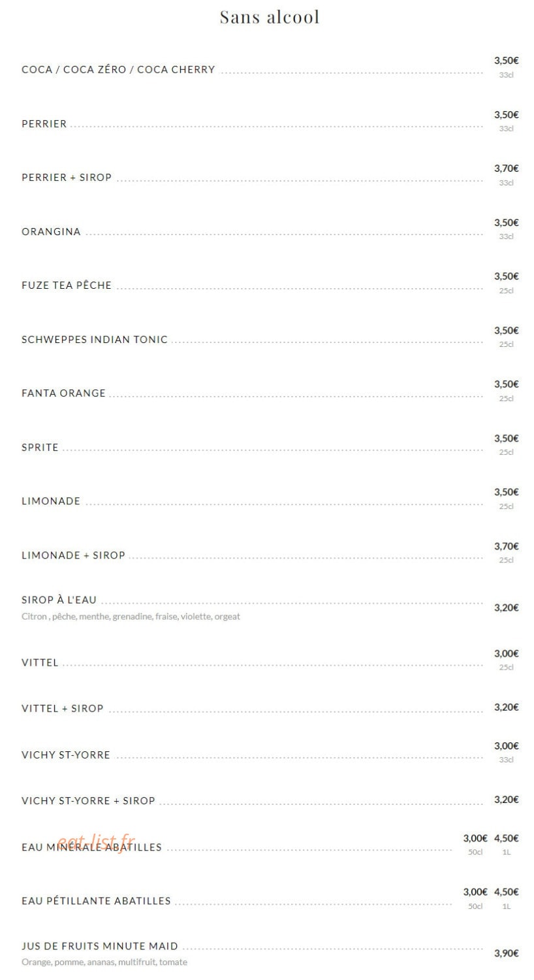Select the Coca / Coca Zéro / Coca Cherry item
The width and height of the screenshot is (534, 980).
tap(118, 69)
